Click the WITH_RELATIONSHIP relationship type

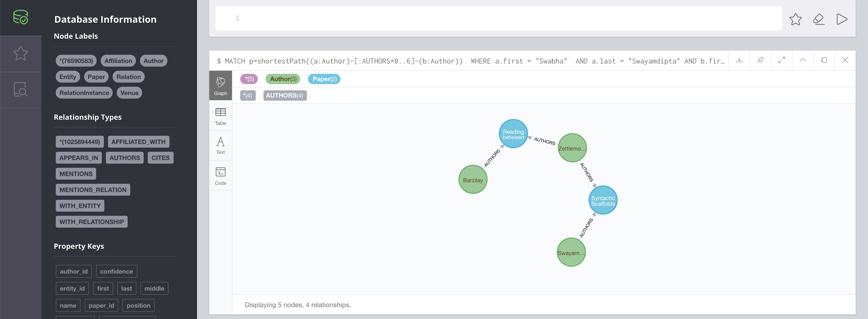pos(92,222)
